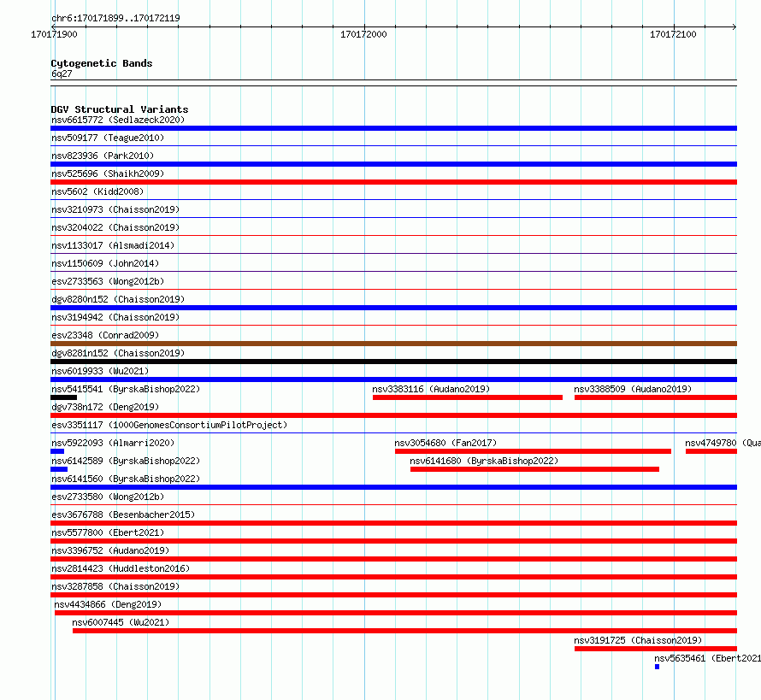
Task: Click the nsv525696 (Shaikh2009) label
Action: pos(108,174)
